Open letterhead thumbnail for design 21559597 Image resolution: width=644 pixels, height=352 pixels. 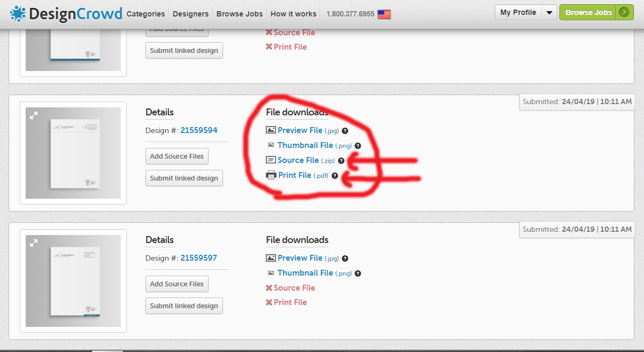[73, 281]
